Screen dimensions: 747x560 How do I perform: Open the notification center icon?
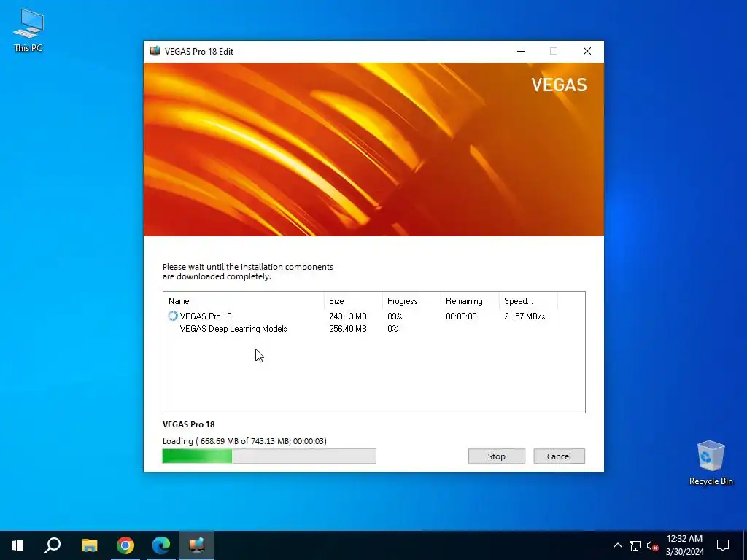pyautogui.click(x=723, y=545)
